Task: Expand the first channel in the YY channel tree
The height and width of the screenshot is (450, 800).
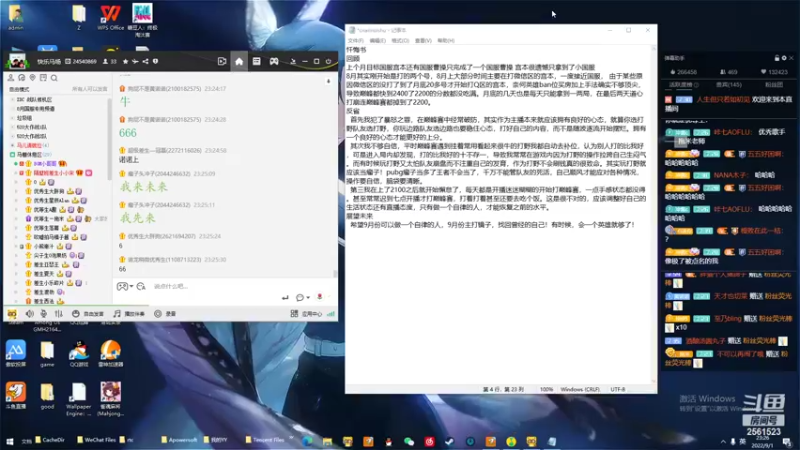Action: tap(13, 99)
